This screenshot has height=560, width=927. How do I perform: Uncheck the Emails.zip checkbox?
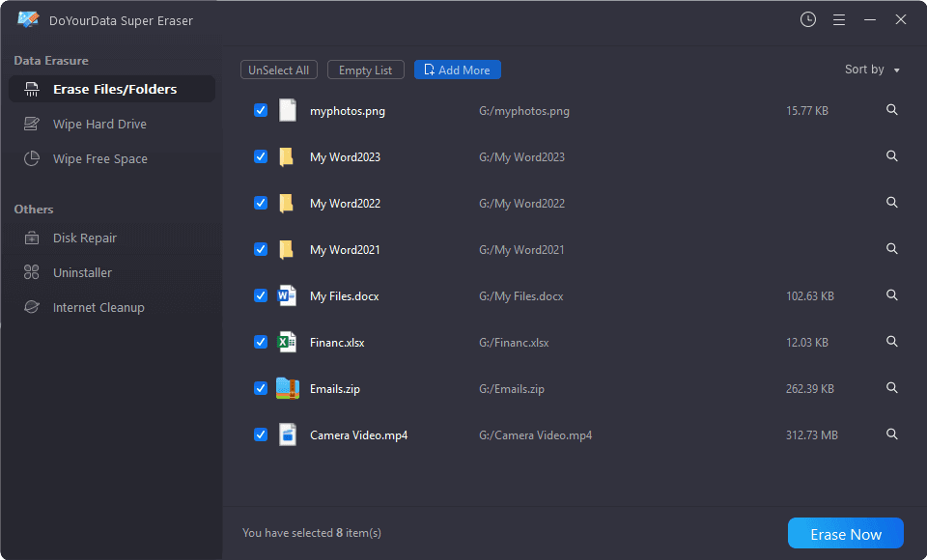[261, 388]
